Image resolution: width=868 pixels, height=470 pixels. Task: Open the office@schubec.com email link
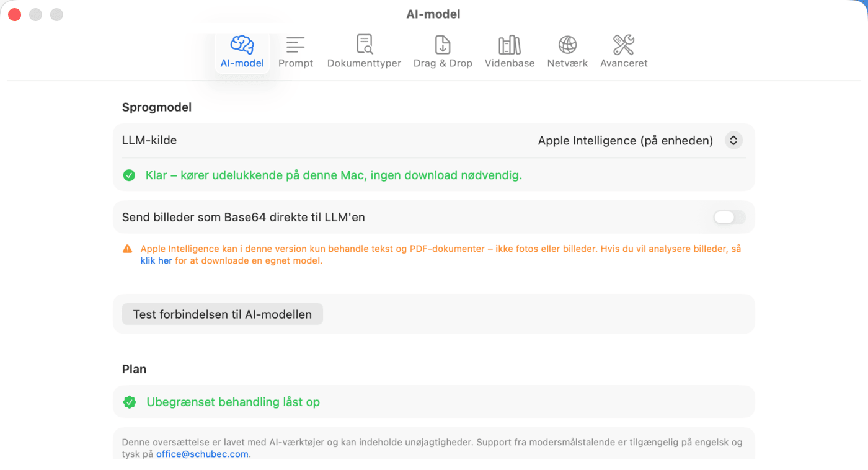pos(202,454)
